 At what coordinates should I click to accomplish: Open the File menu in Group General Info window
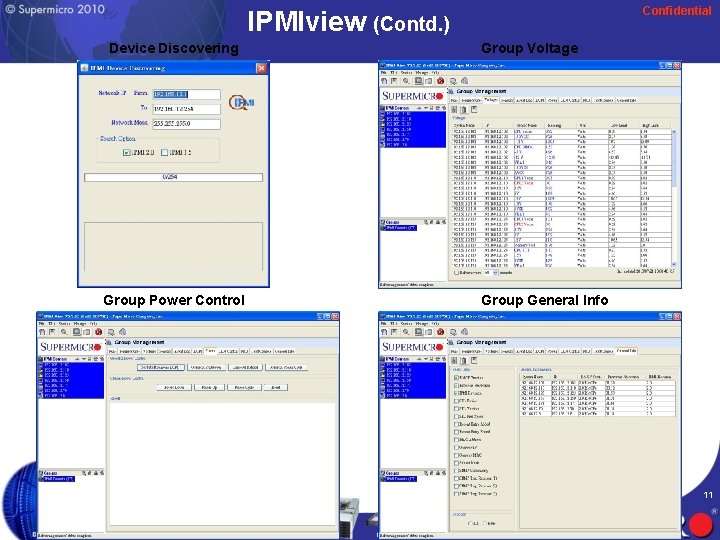(383, 324)
